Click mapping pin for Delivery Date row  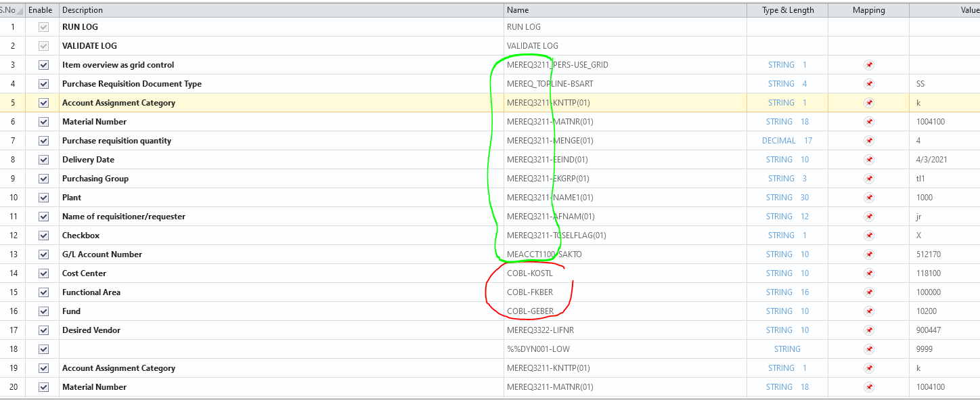pyautogui.click(x=869, y=160)
